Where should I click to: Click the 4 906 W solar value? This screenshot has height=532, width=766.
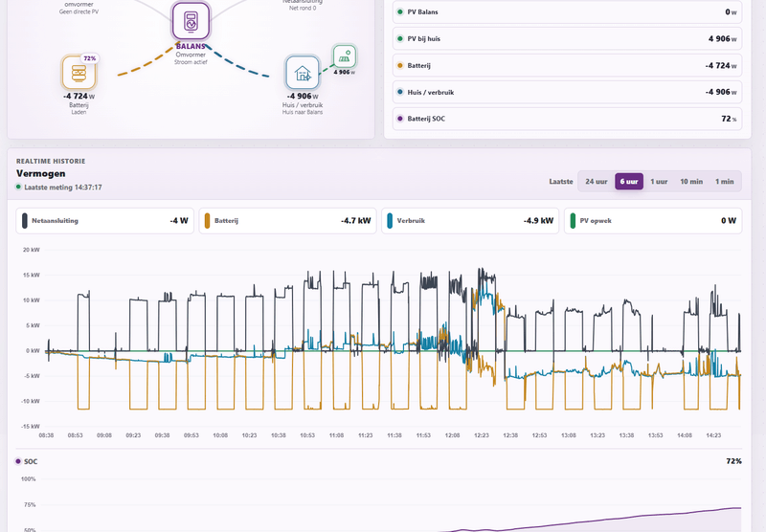(x=345, y=72)
